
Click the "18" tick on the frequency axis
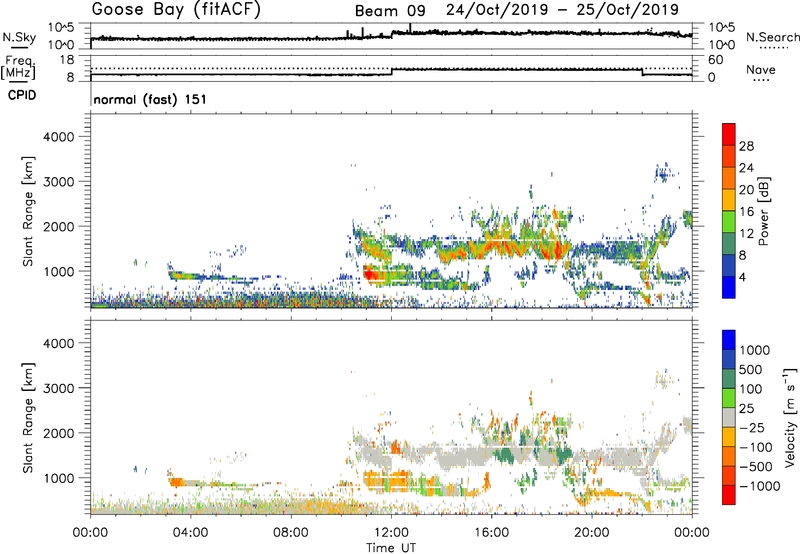[67, 60]
